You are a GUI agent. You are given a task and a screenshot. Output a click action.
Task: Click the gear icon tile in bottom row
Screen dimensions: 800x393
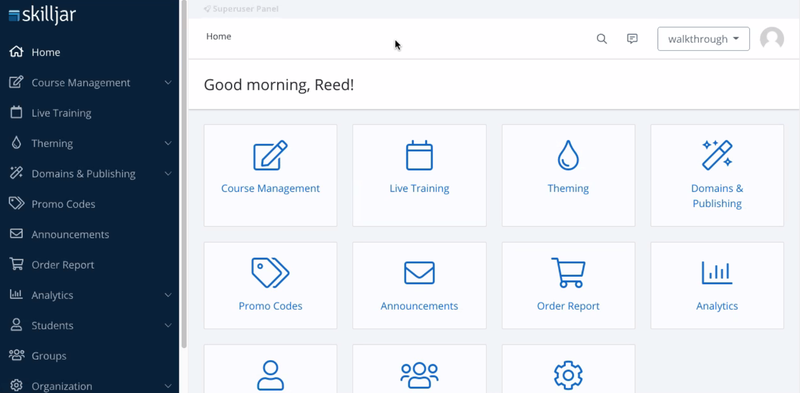point(568,376)
